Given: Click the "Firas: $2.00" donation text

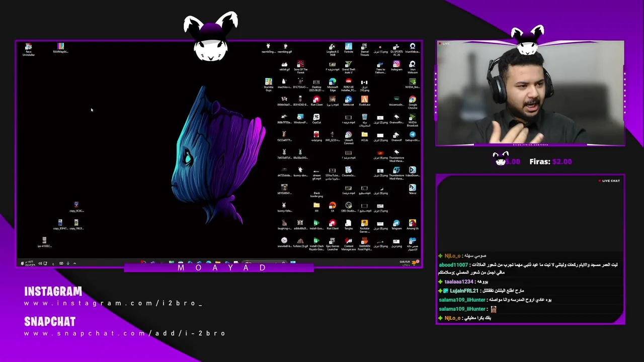Looking at the screenshot, I should coord(550,161).
